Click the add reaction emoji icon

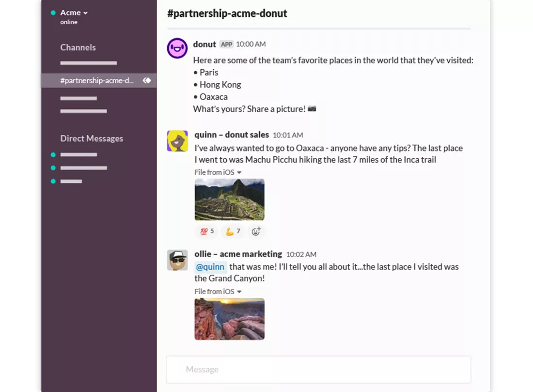pyautogui.click(x=256, y=231)
